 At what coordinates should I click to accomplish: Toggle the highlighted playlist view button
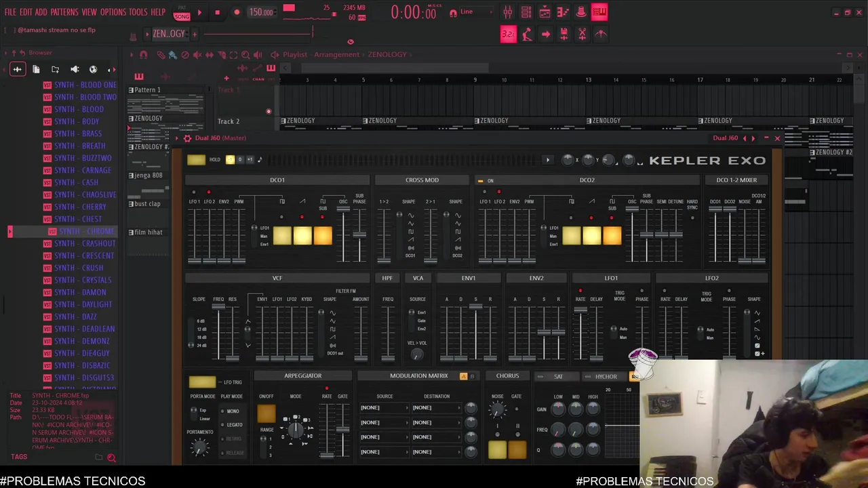point(599,12)
